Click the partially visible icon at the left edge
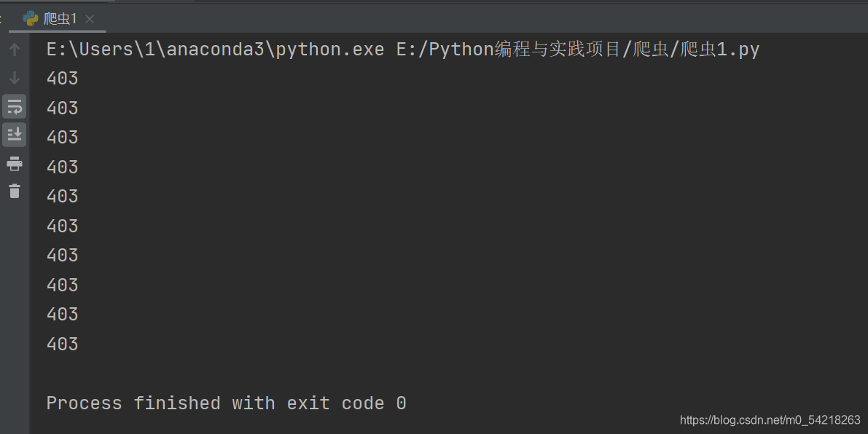Screen dimensions: 868x434 3,19
